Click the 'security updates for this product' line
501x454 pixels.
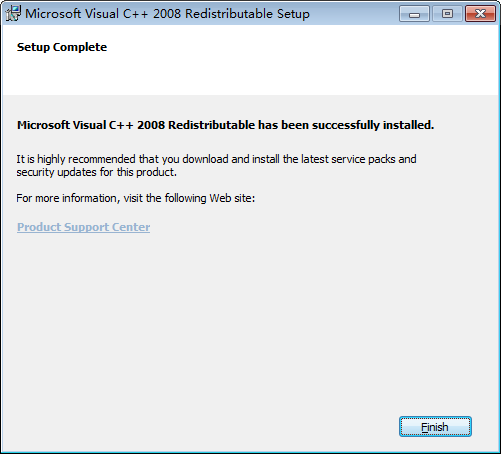pos(97,172)
